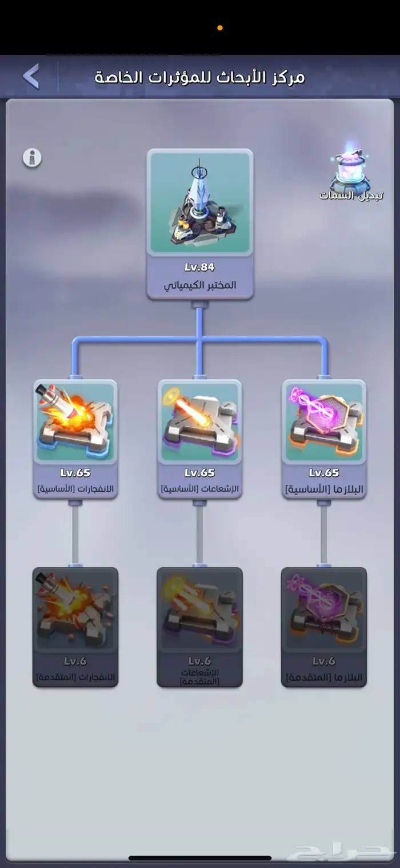Select the Chemical Lab tower icon
The height and width of the screenshot is (868, 400).
pyautogui.click(x=199, y=204)
